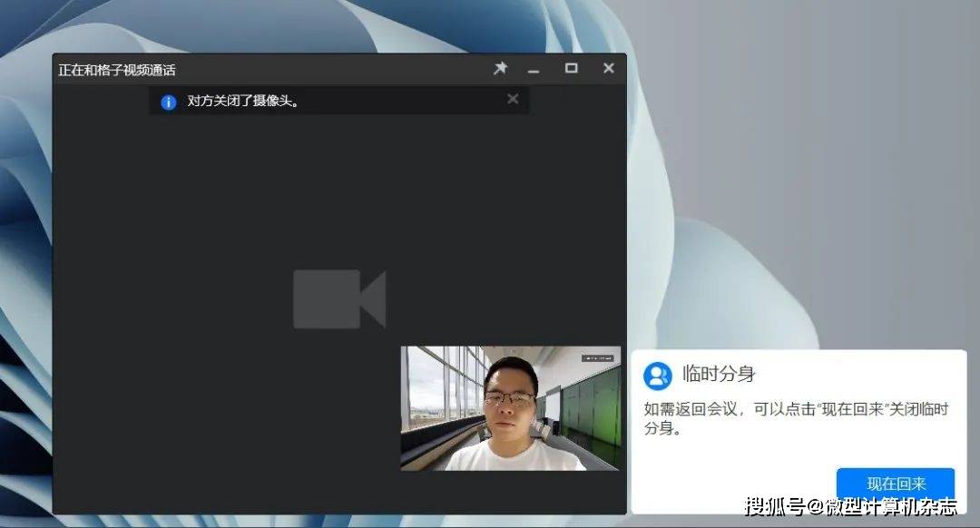Image resolution: width=980 pixels, height=528 pixels.
Task: Click the 如需返回会议 description text
Action: tap(797, 418)
